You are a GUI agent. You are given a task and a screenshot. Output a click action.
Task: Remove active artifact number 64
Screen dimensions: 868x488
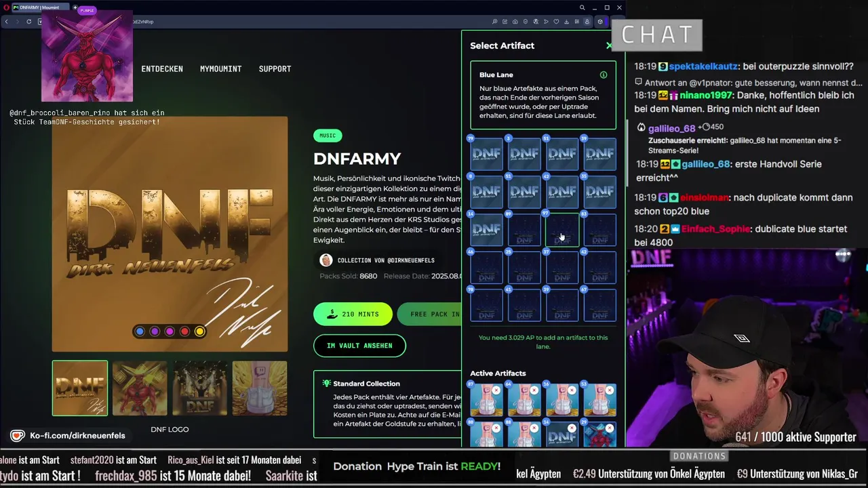click(534, 390)
